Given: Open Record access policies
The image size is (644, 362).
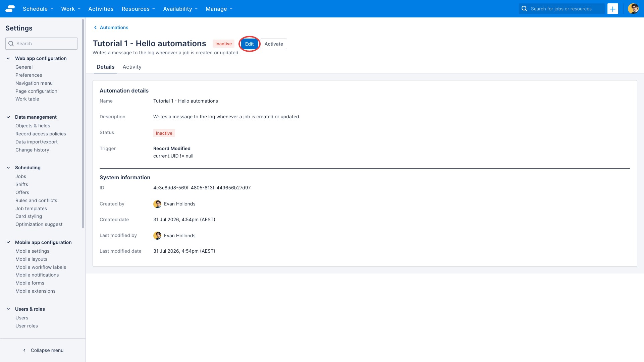Looking at the screenshot, I should click(x=41, y=134).
